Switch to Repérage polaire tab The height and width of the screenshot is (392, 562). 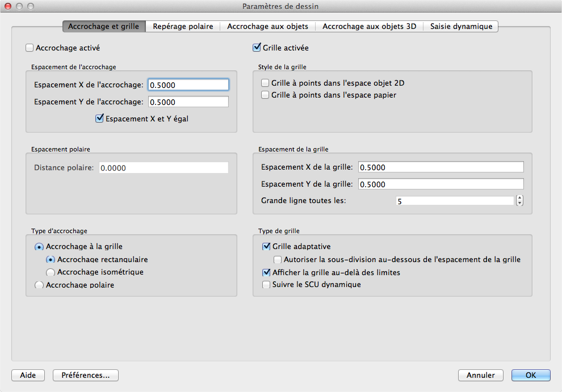click(x=182, y=26)
